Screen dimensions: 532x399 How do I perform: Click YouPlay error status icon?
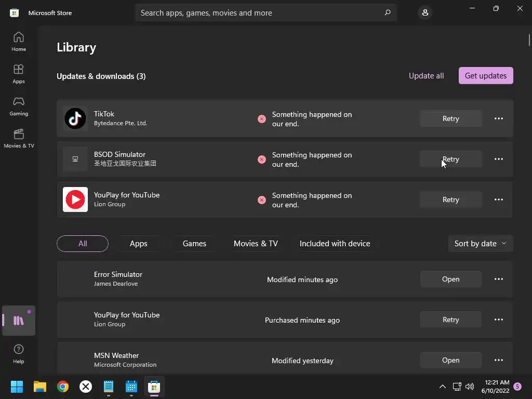(x=262, y=200)
